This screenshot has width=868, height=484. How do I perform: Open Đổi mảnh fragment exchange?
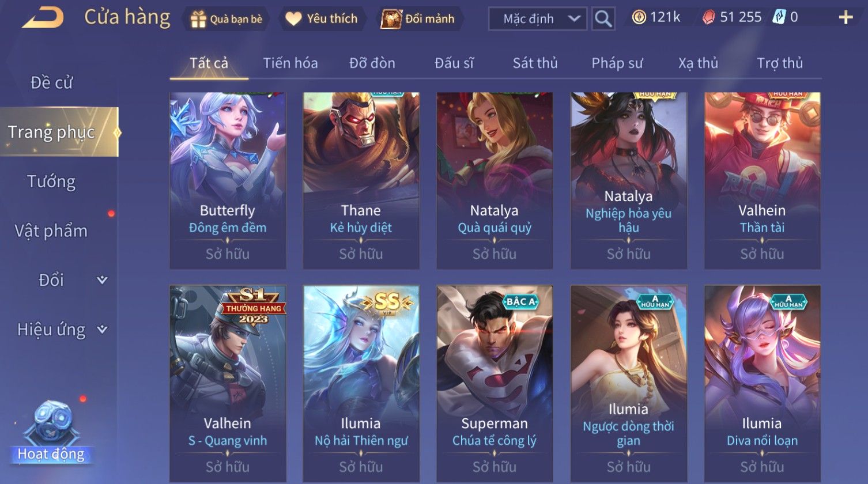point(418,19)
